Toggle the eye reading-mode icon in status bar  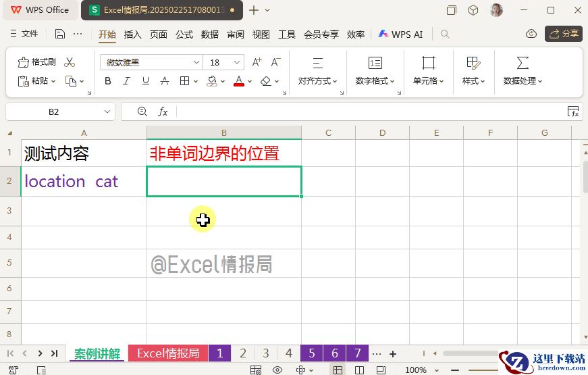tap(277, 370)
